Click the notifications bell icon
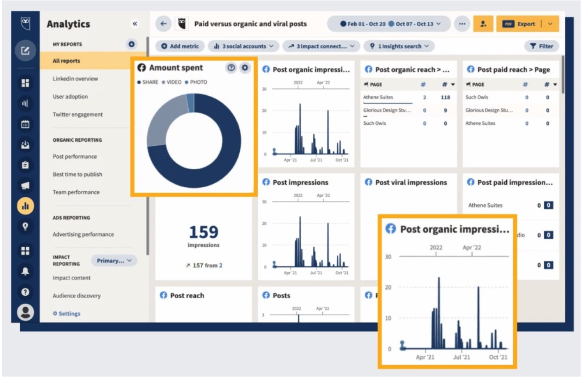The height and width of the screenshot is (384, 588). point(25,271)
